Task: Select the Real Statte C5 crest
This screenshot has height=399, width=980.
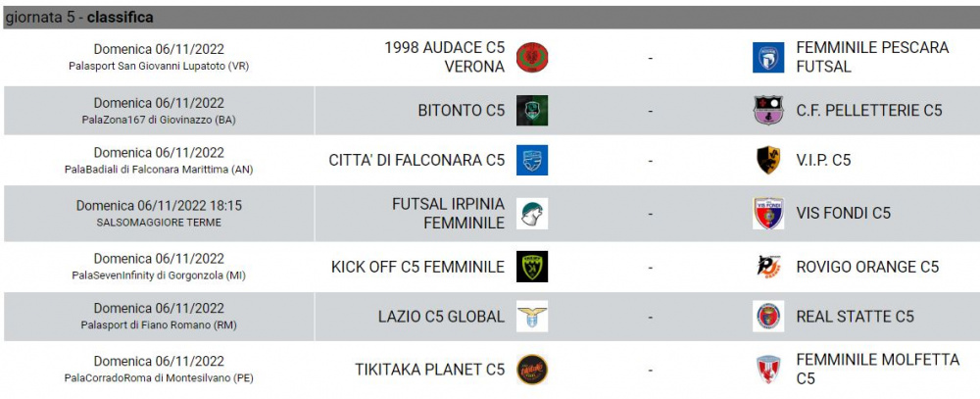Action: tap(768, 317)
